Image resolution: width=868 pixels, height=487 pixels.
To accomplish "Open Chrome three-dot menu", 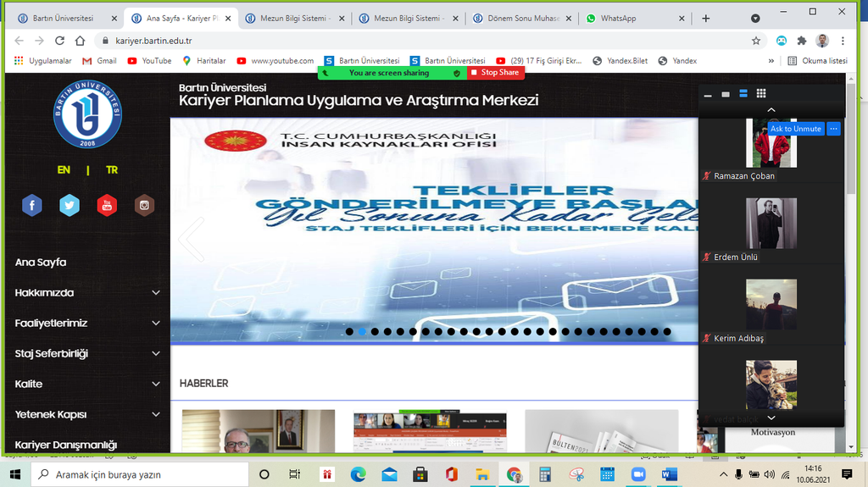I will 843,41.
